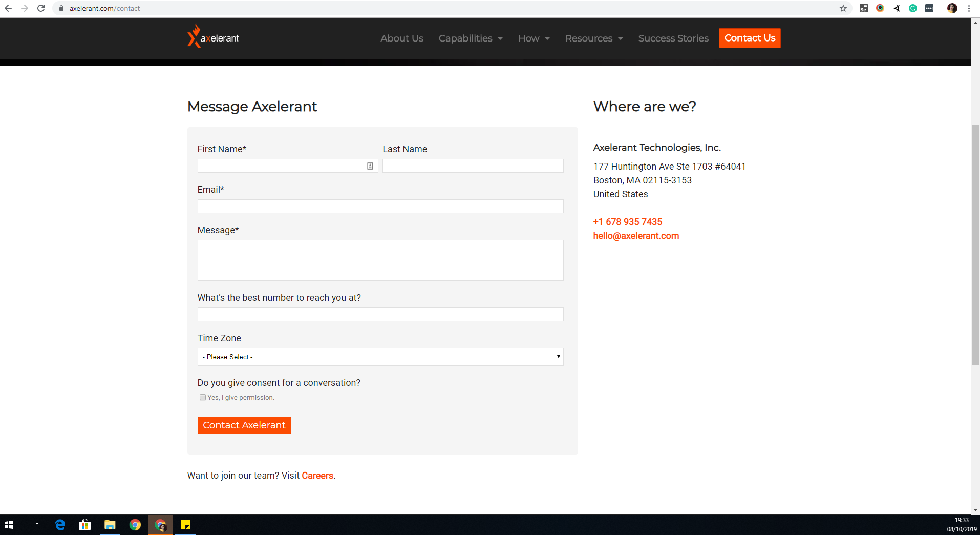Click the Axelerant logo in header
The image size is (980, 535).
tap(213, 37)
